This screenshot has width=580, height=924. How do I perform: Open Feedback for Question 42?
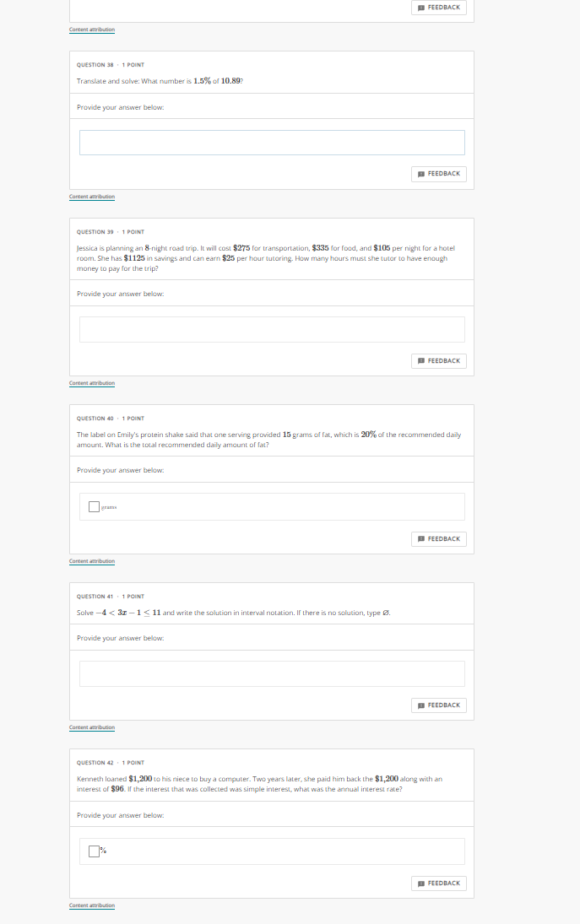[438, 883]
